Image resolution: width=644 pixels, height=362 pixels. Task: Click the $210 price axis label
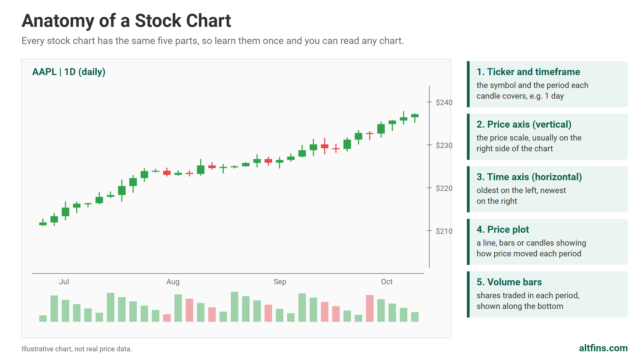(x=444, y=231)
